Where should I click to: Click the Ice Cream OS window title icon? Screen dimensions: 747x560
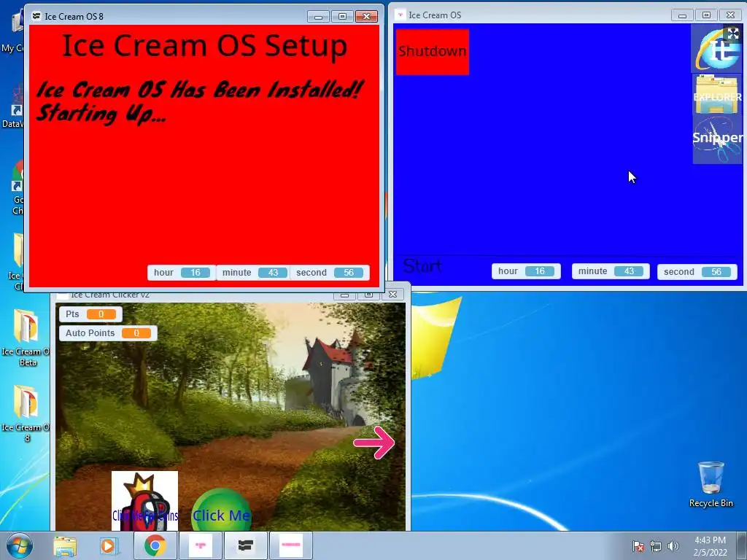[400, 15]
